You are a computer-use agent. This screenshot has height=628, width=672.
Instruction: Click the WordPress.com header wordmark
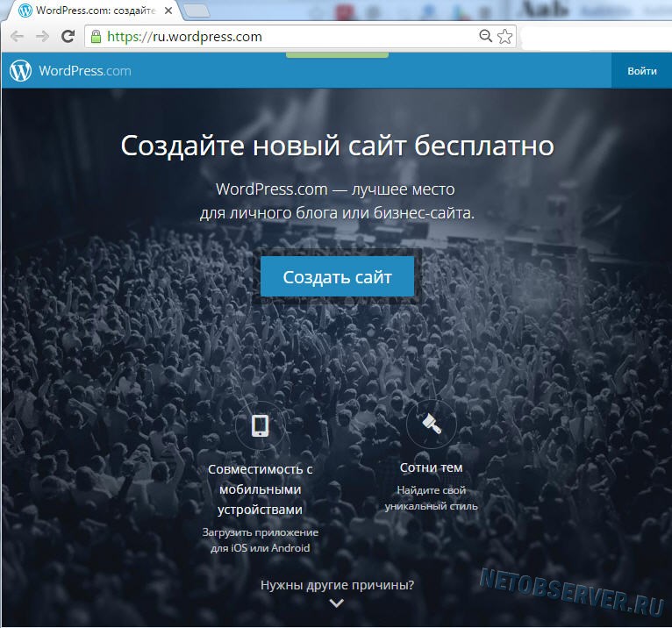85,71
